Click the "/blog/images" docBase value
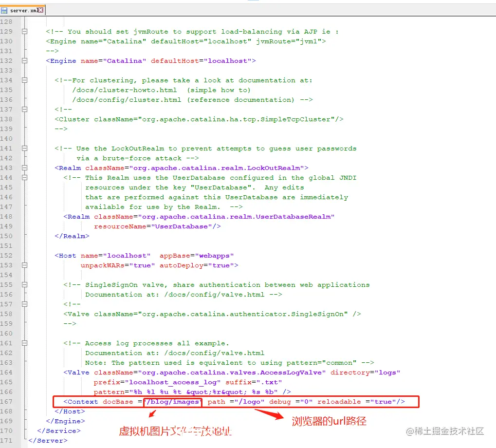Image resolution: width=496 pixels, height=448 pixels. pos(173,402)
